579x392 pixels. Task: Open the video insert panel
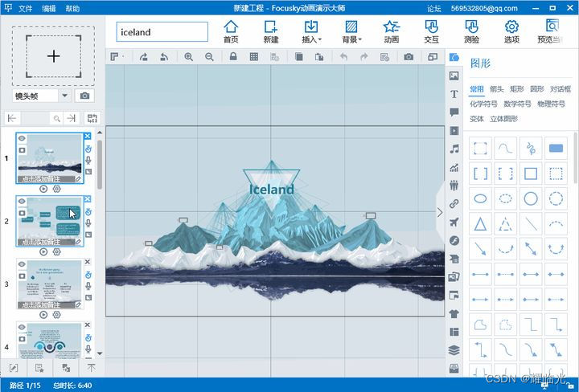coord(454,131)
